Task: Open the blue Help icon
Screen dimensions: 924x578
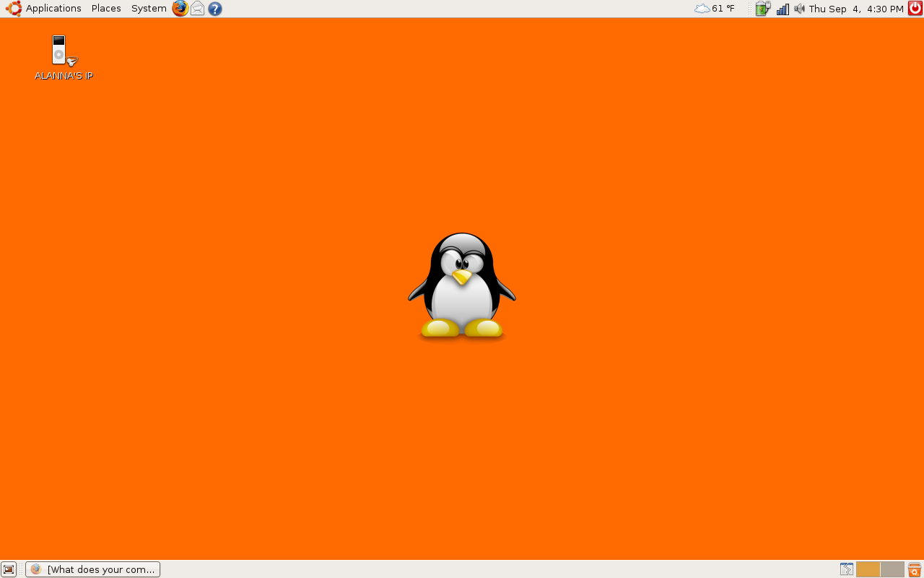Action: tap(214, 8)
